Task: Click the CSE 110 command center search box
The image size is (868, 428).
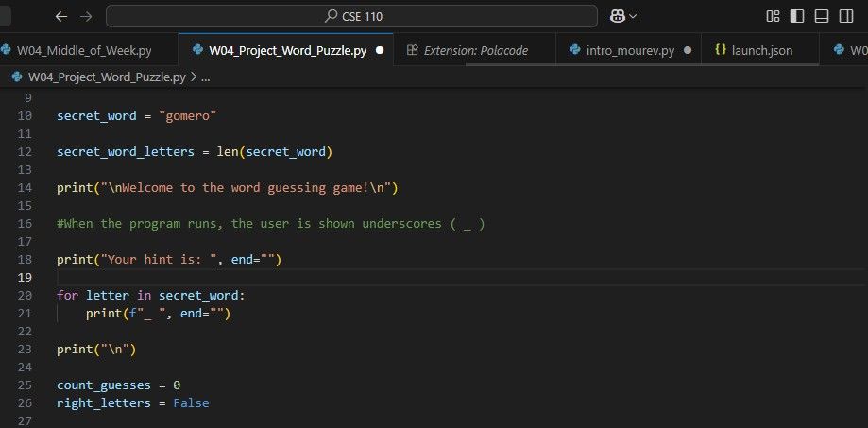Action: coord(351,16)
